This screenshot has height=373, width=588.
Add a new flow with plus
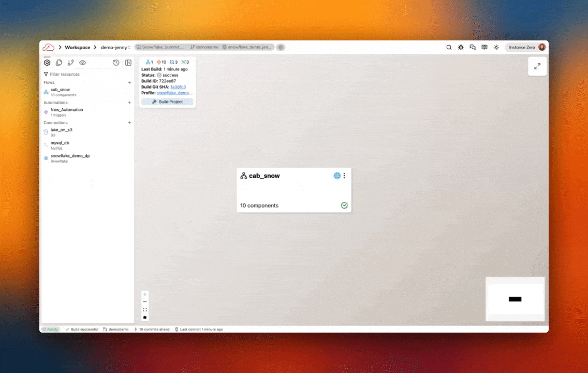(x=129, y=82)
